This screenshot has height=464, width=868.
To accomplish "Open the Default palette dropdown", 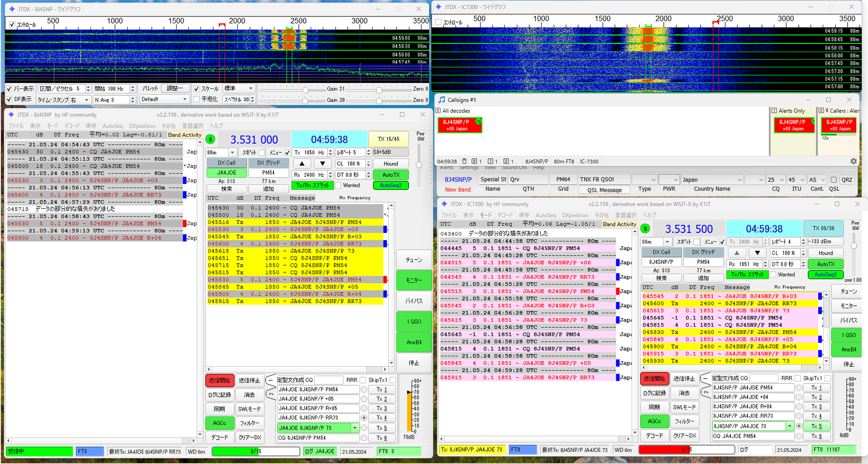I will [x=164, y=99].
